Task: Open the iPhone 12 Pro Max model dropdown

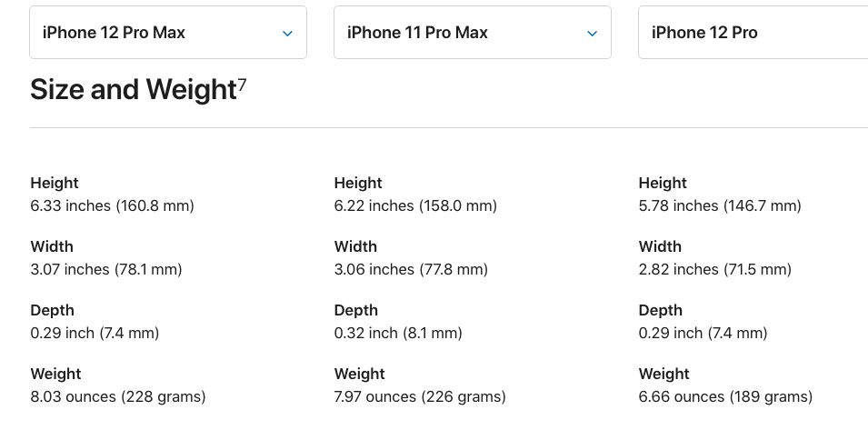Action: [x=168, y=32]
